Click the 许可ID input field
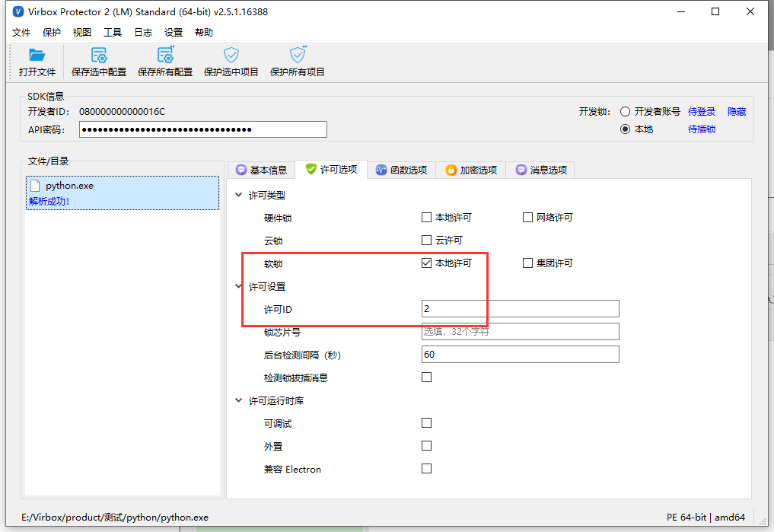774x532 pixels. point(521,309)
